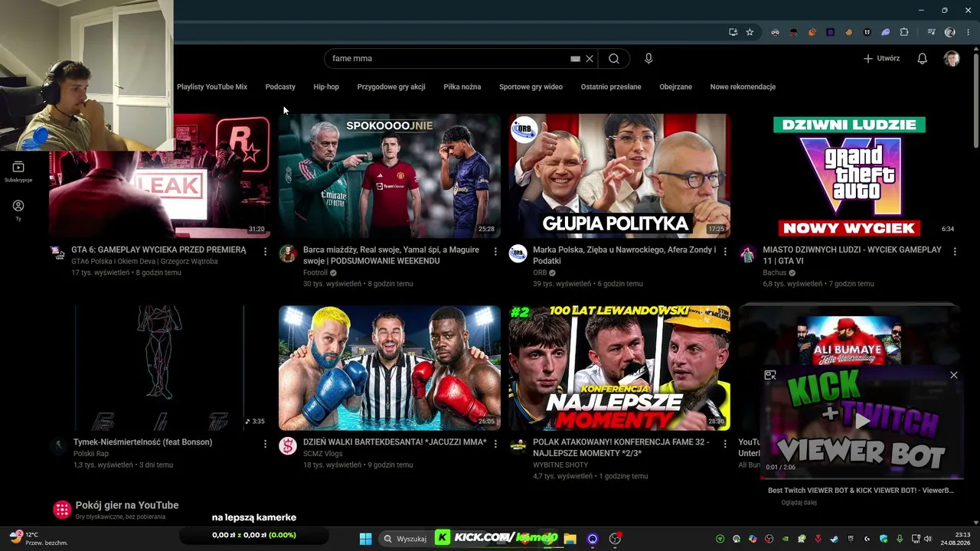Open the WYBITNE SHOTY channel link
Viewport: 980px width, 551px height.
(560, 465)
